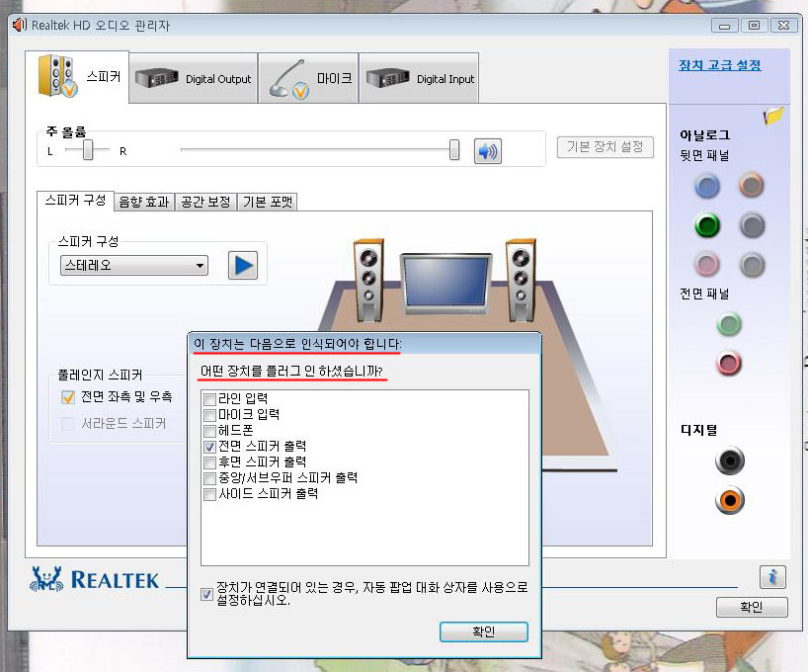The width and height of the screenshot is (808, 672).
Task: Switch to the Digital Output tab
Action: pos(194,78)
